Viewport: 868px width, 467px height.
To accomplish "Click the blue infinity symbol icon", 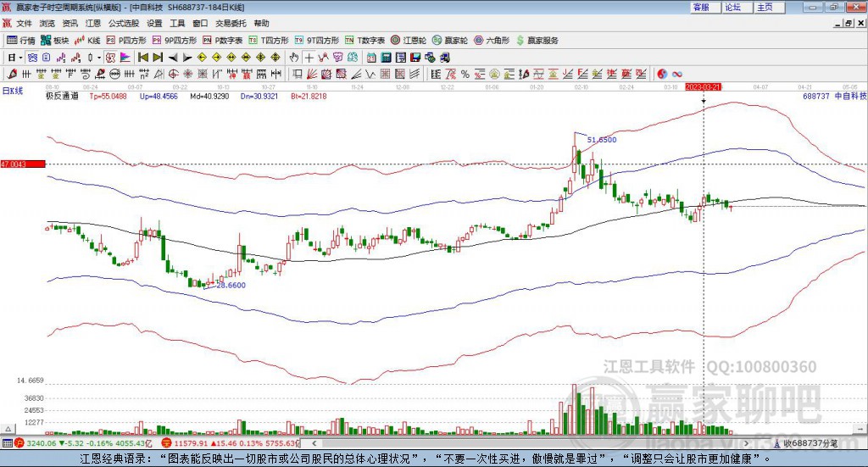I will point(677,74).
